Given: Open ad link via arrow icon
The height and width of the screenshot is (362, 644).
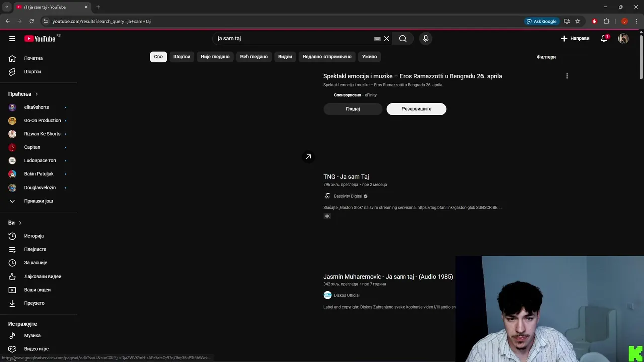Looking at the screenshot, I should pos(308,157).
